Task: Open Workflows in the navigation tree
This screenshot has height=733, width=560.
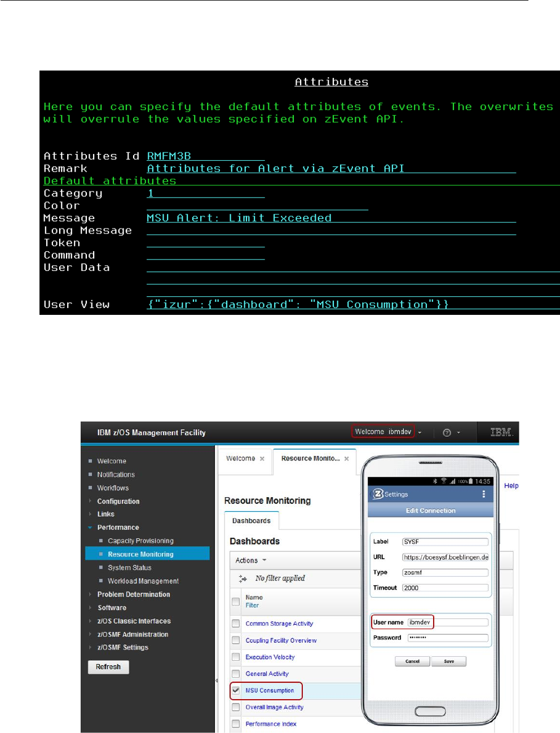Action: (113, 488)
